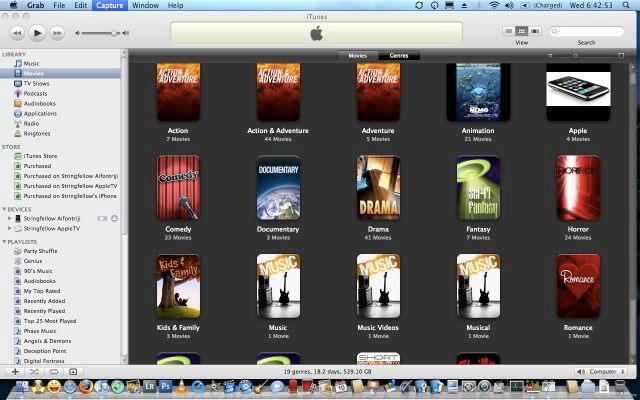Viewport: 640px width, 400px height.
Task: Create a new playlist with plus button
Action: (x=14, y=371)
